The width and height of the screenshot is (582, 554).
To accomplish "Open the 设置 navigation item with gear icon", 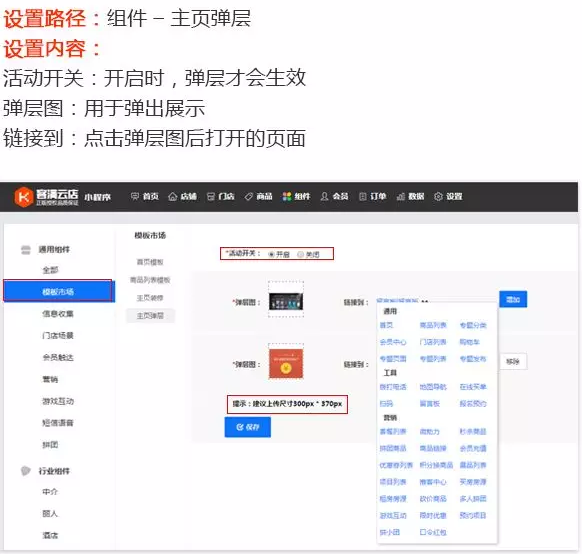I will click(x=448, y=196).
